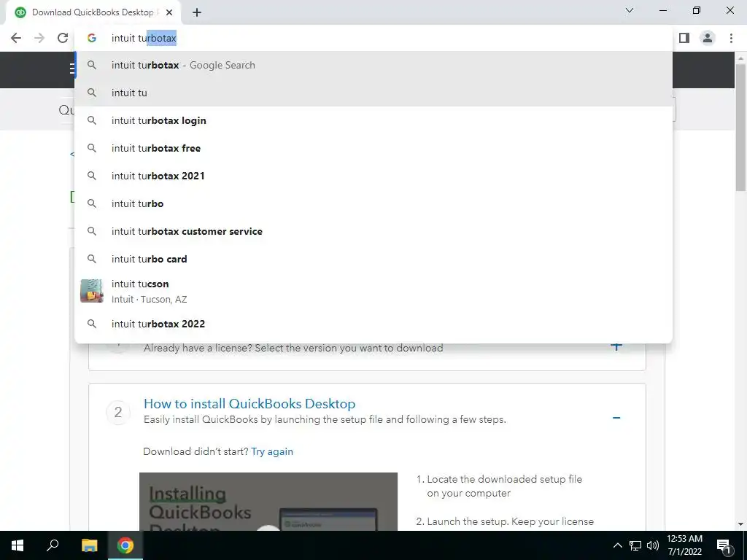Choose the 'intuit tu' suggestion
The image size is (747, 560).
pyautogui.click(x=373, y=93)
